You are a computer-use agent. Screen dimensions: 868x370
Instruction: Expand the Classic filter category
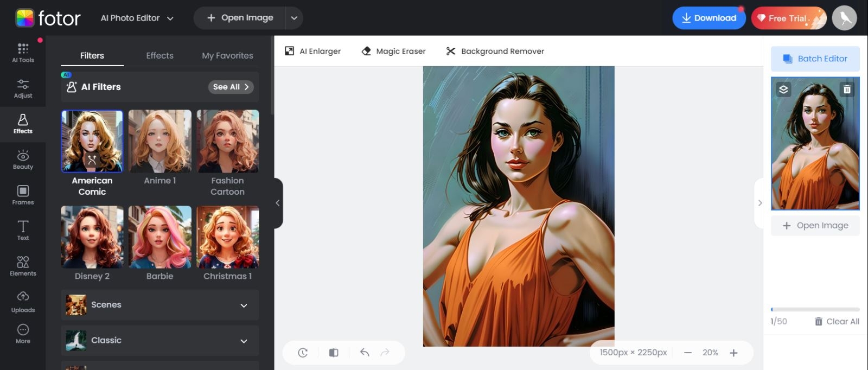pyautogui.click(x=160, y=341)
